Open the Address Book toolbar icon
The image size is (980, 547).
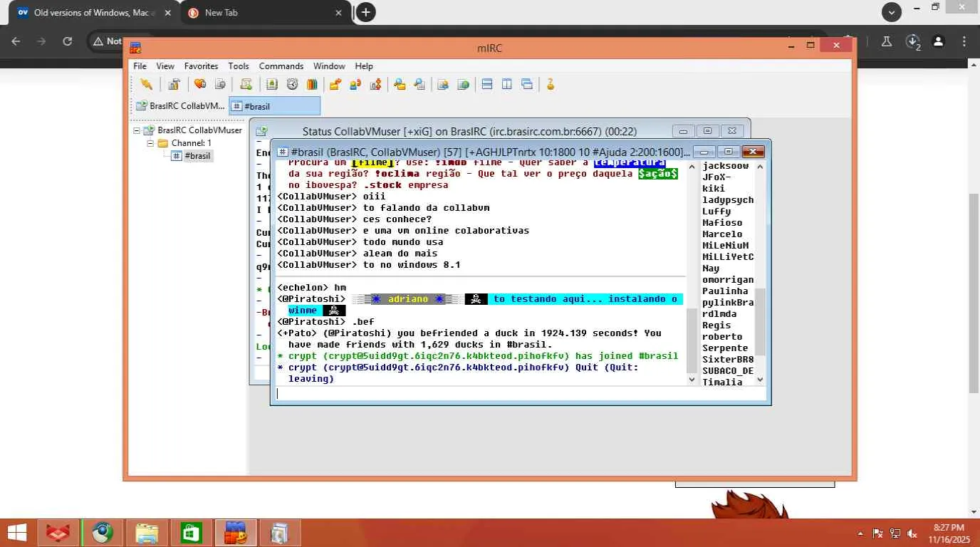tap(272, 84)
